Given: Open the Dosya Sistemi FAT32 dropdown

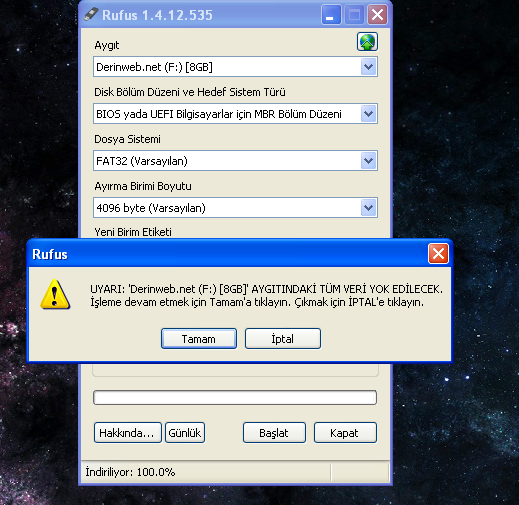Looking at the screenshot, I should [x=235, y=161].
